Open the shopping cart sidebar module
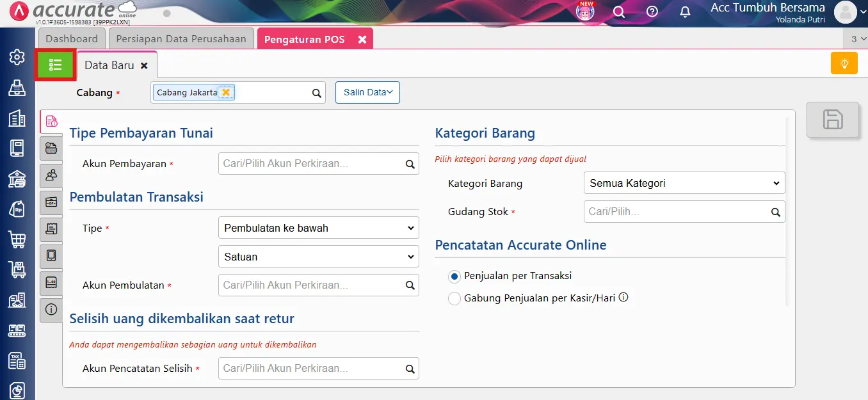 tap(17, 240)
